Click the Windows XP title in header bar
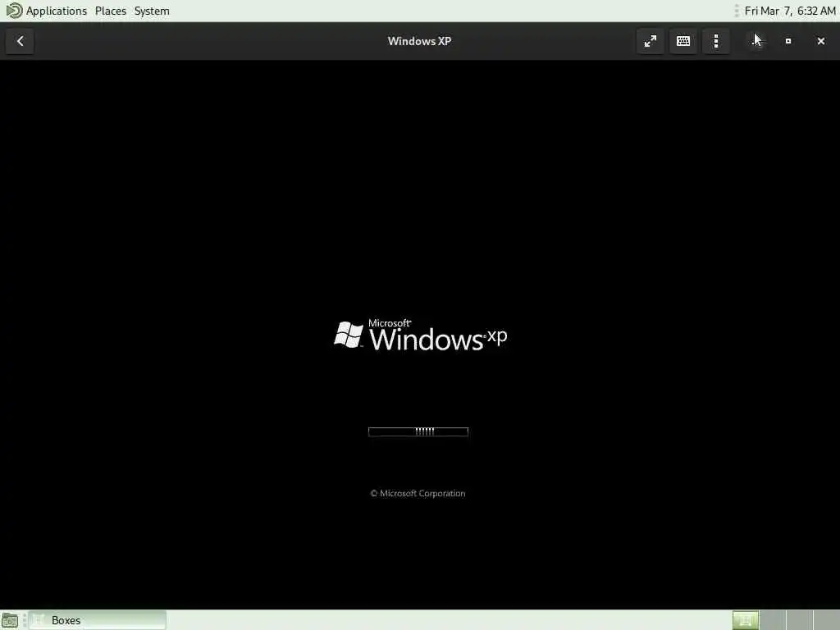This screenshot has height=630, width=840. [419, 41]
